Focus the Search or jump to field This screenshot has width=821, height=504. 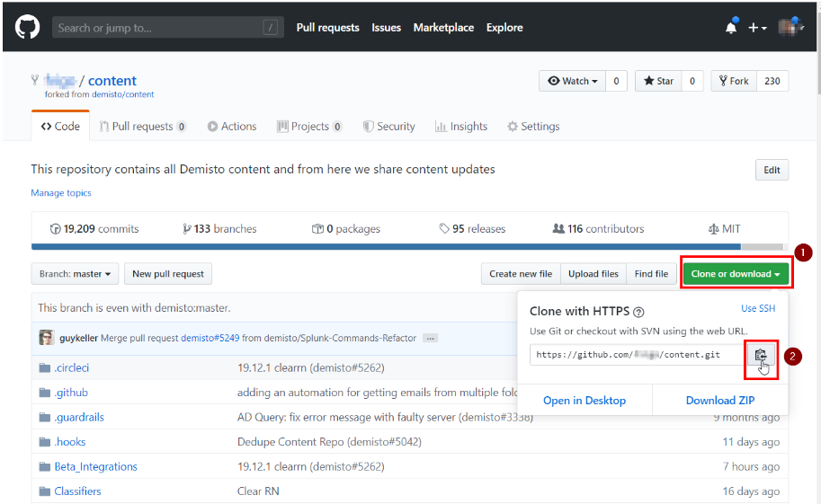pyautogui.click(x=167, y=27)
